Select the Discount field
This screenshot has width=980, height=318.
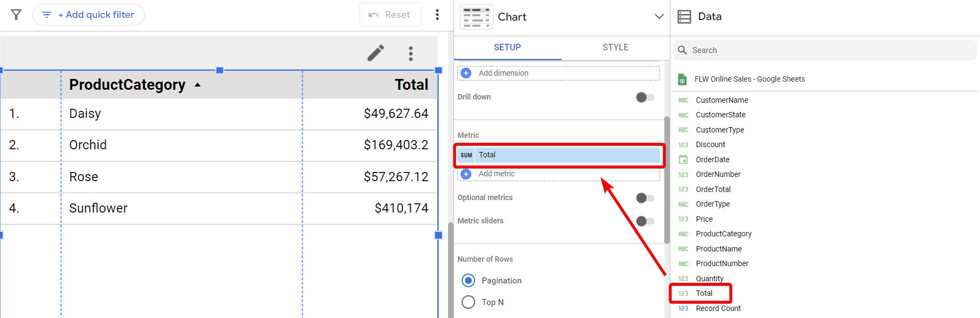click(710, 144)
